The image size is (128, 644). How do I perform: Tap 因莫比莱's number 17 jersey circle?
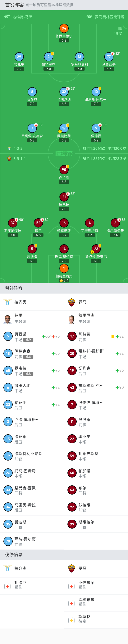(x=64, y=128)
